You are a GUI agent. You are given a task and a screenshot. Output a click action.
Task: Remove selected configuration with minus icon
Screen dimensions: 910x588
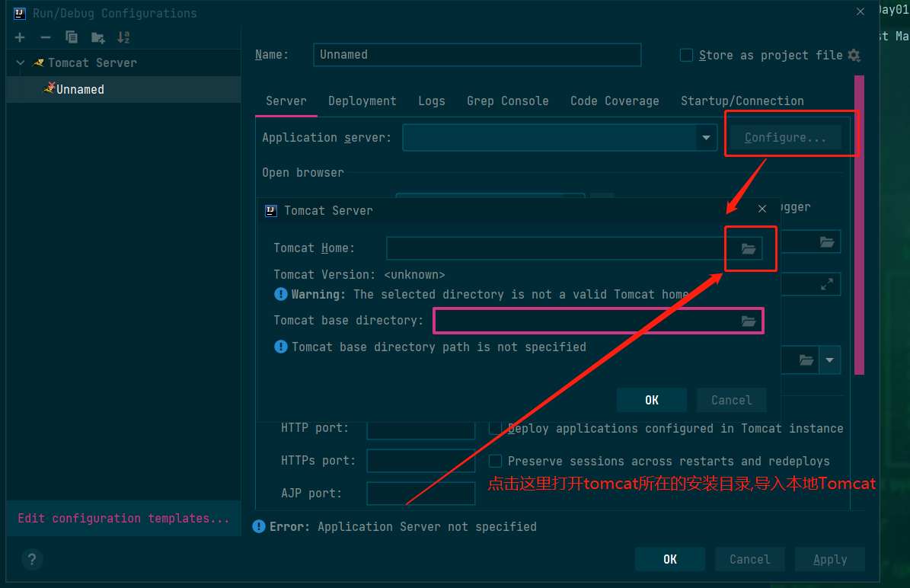tap(45, 38)
